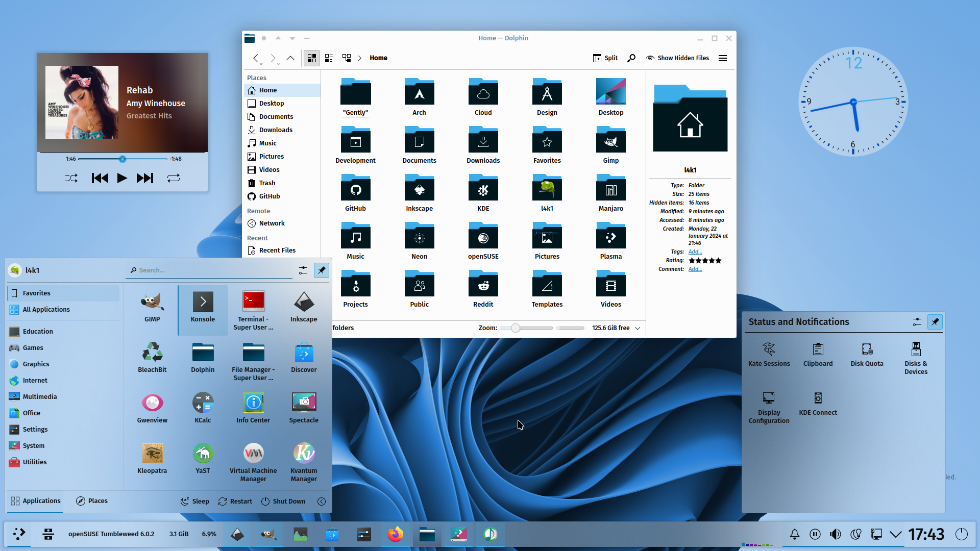Image resolution: width=980 pixels, height=551 pixels.
Task: Expand the breadcrumb chevron before Home
Action: (359, 58)
